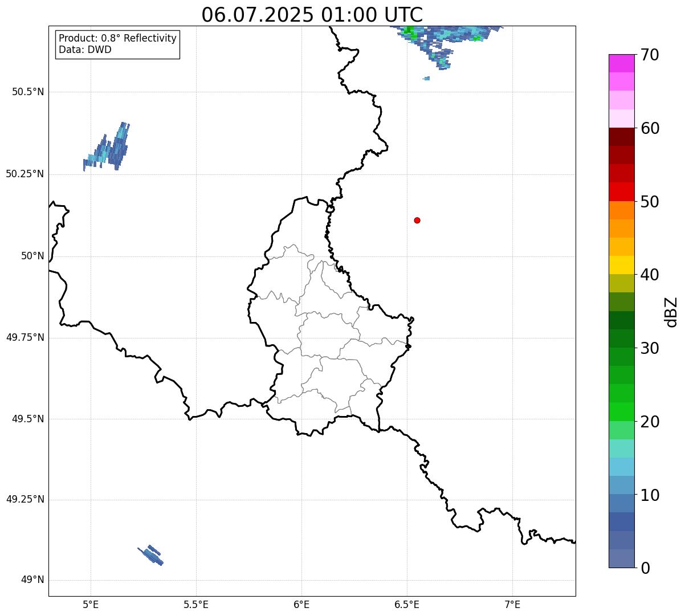
Task: Click the 6.5°E longitude label
Action: pos(407,604)
